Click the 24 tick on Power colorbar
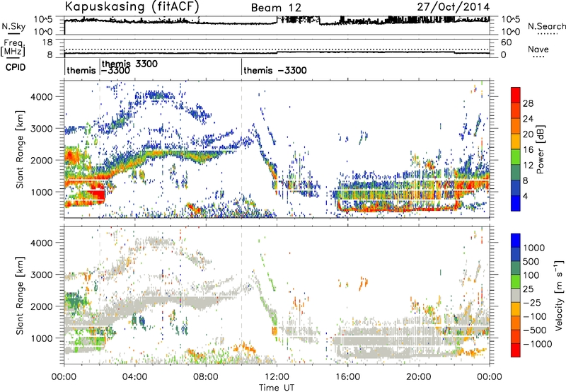The height and width of the screenshot is (392, 566). [528, 119]
